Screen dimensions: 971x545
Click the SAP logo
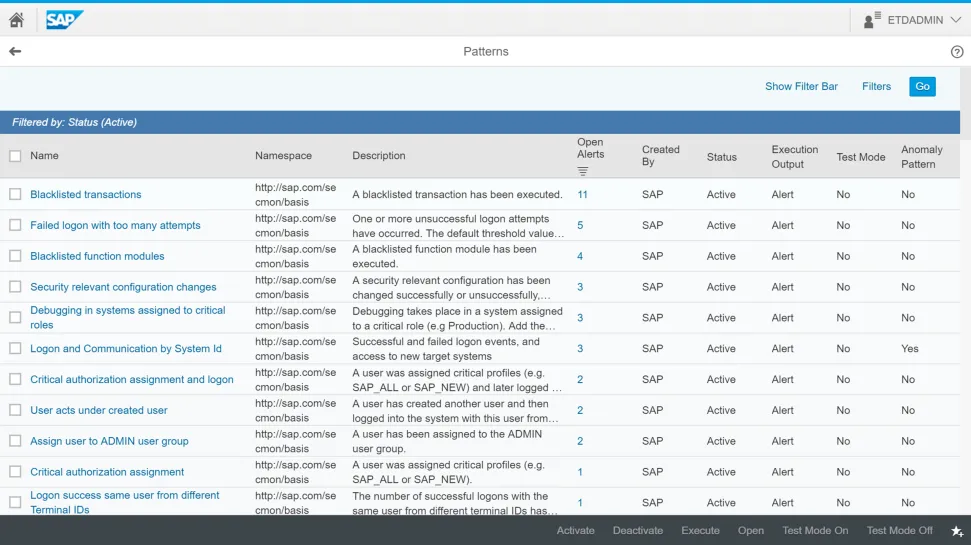[x=65, y=20]
